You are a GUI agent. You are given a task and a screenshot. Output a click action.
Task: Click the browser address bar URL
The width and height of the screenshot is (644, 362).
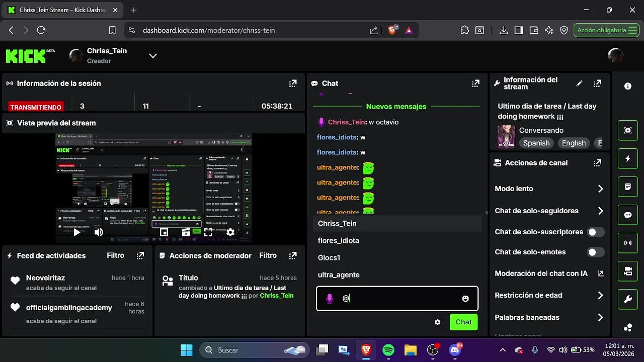[x=209, y=30]
